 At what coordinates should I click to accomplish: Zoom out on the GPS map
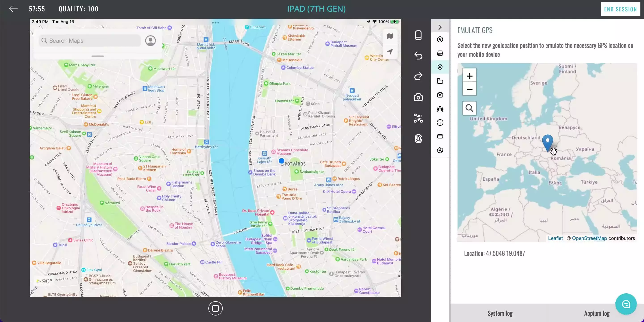click(470, 89)
